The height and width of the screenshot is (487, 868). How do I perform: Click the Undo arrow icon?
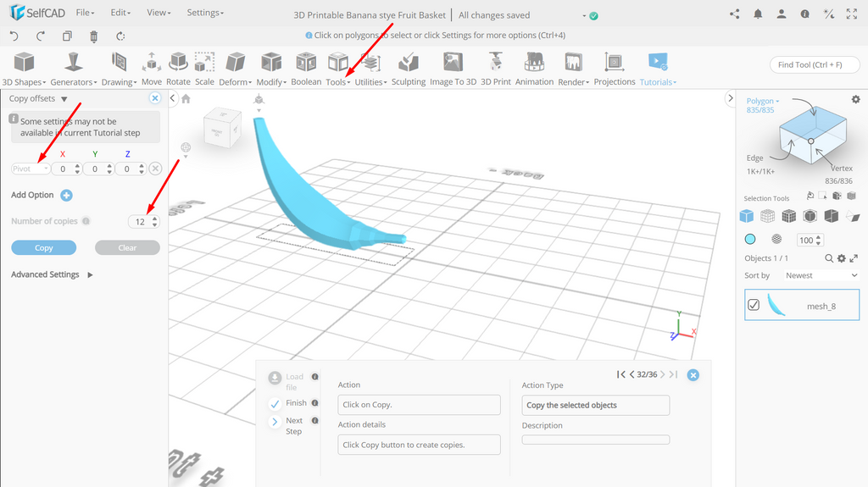[x=14, y=36]
